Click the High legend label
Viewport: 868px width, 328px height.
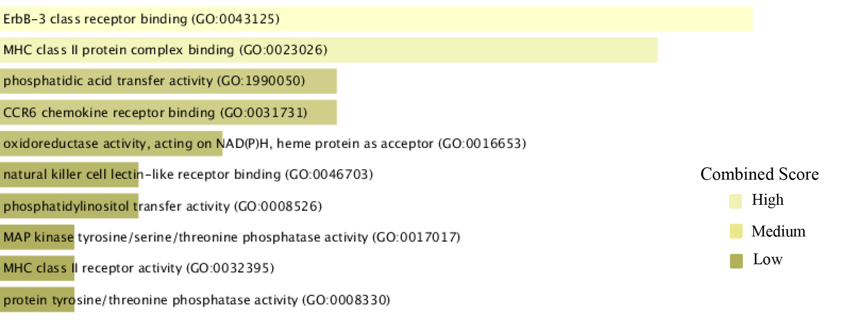768,200
